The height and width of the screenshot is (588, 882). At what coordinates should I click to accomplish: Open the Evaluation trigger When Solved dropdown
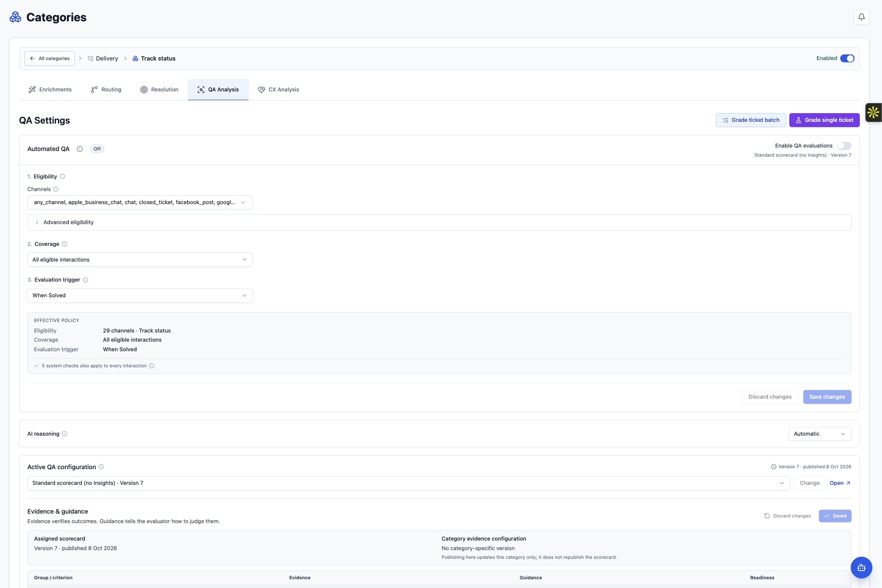click(x=140, y=296)
